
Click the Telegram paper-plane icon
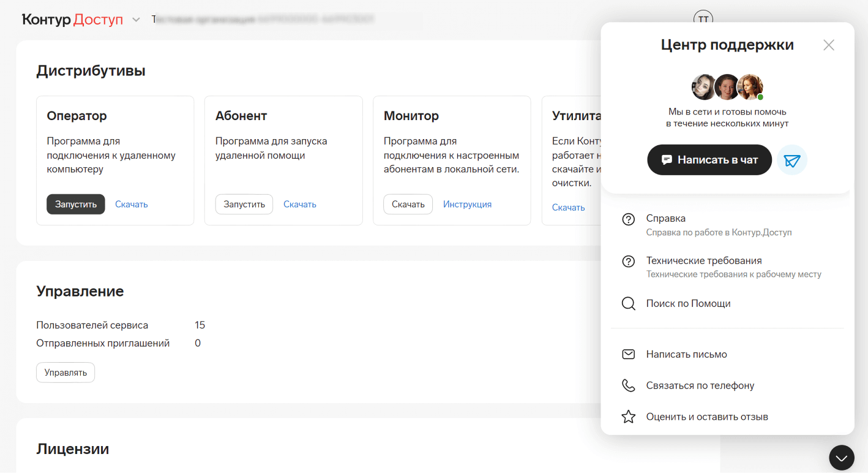pos(792,160)
